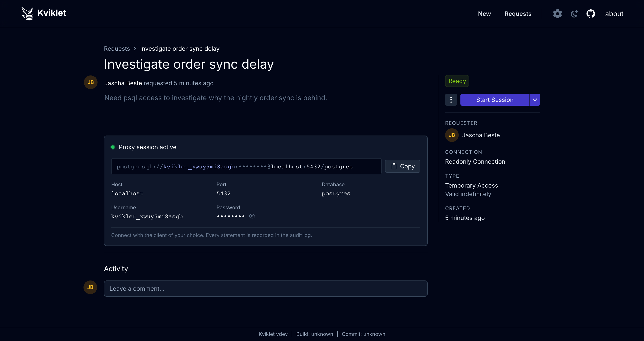
Task: Click the postgresql connection string field
Action: (246, 166)
